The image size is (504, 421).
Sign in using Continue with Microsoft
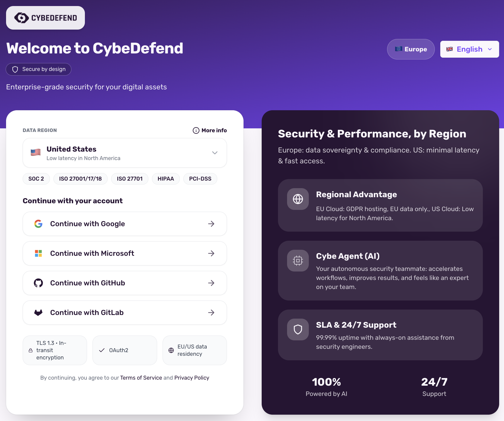coord(125,253)
